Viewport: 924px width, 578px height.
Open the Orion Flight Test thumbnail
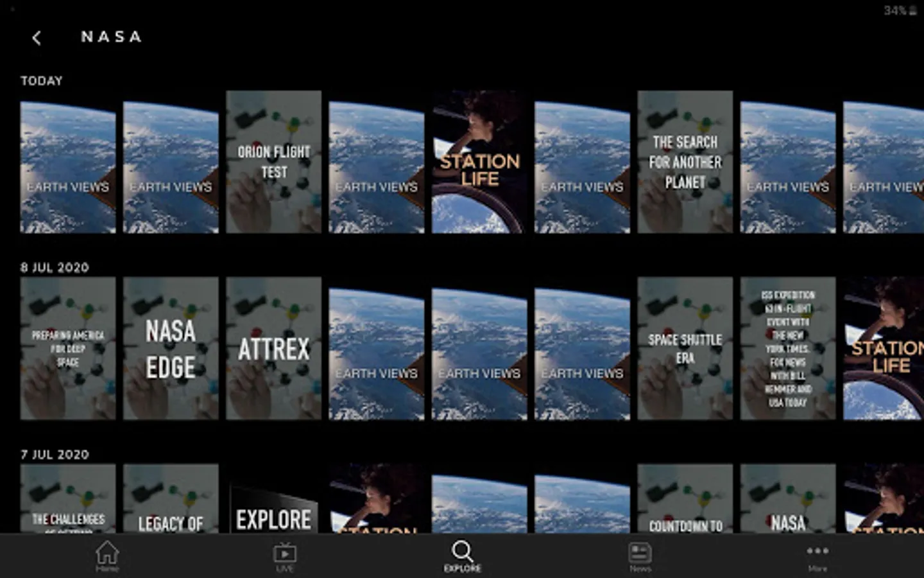coord(274,162)
